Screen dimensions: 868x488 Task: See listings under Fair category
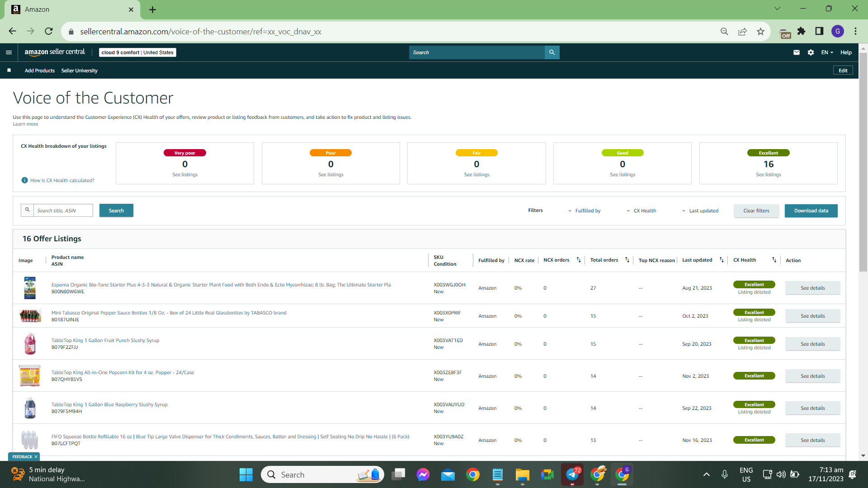pos(477,175)
